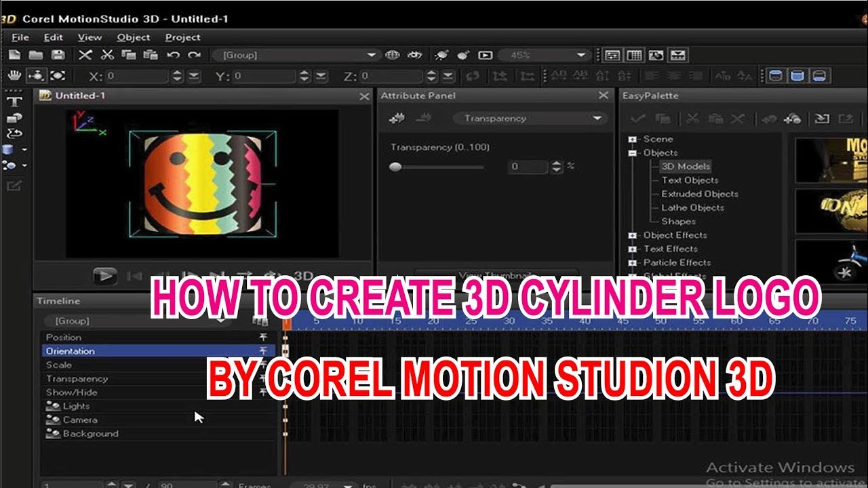Screen dimensions: 868x488
Task: Create a new document with New icon
Action: [14, 55]
